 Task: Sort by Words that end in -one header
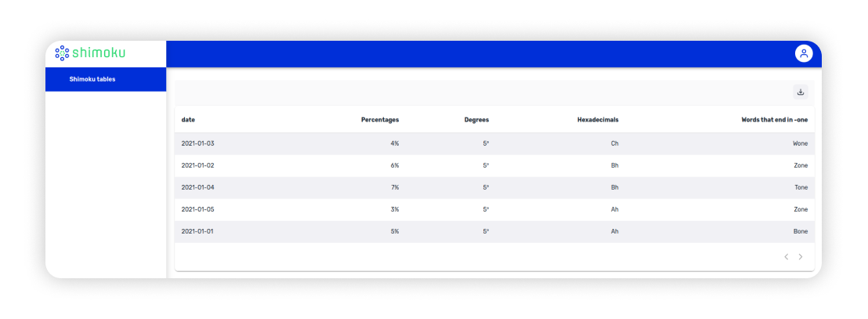pos(775,120)
